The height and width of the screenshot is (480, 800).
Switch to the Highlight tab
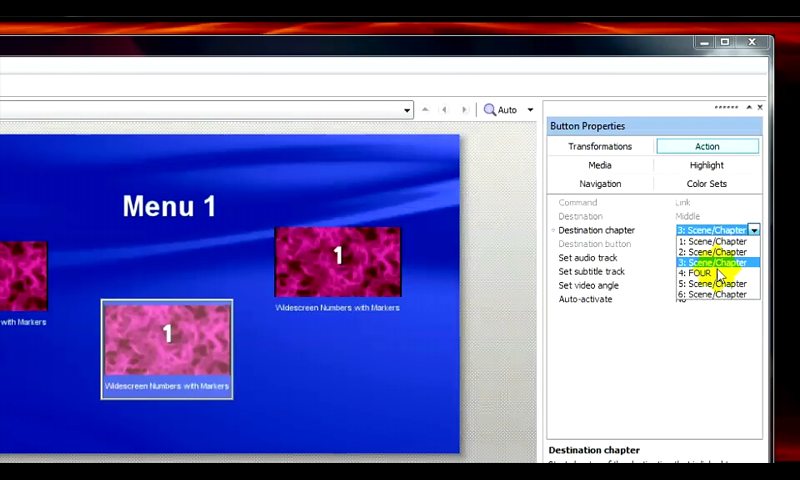point(707,165)
